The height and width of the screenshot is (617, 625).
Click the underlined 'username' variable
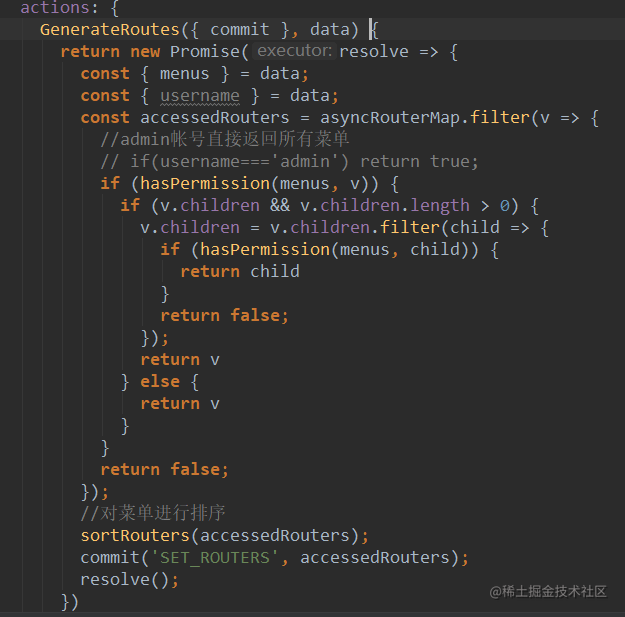click(200, 96)
